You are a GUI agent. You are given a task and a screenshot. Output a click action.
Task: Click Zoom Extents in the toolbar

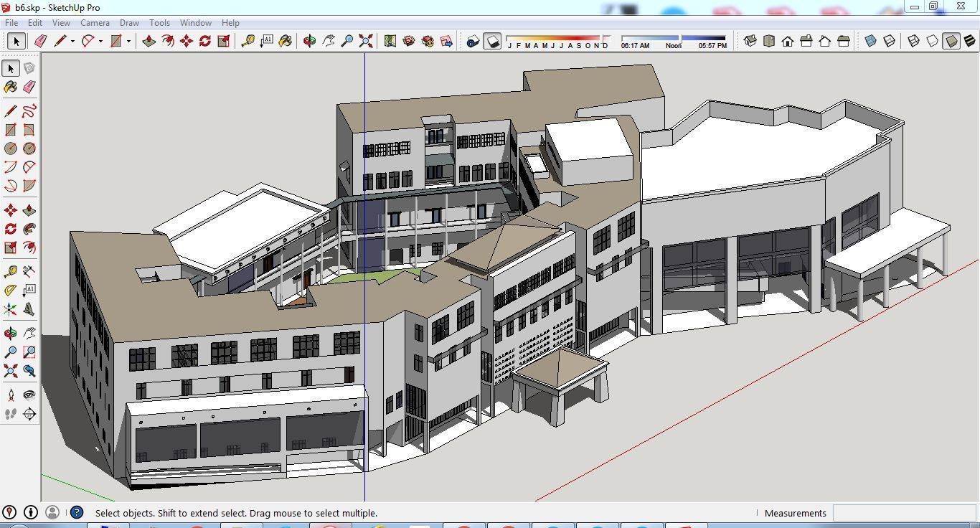coord(364,41)
